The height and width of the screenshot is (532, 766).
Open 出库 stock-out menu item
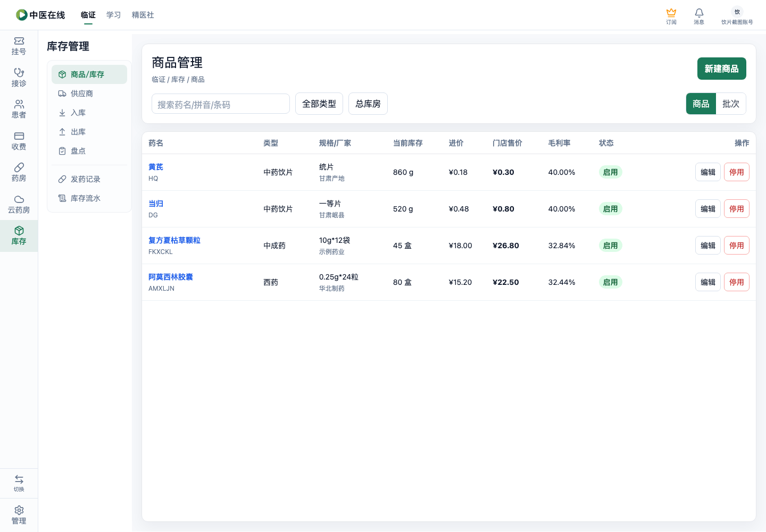(89, 132)
